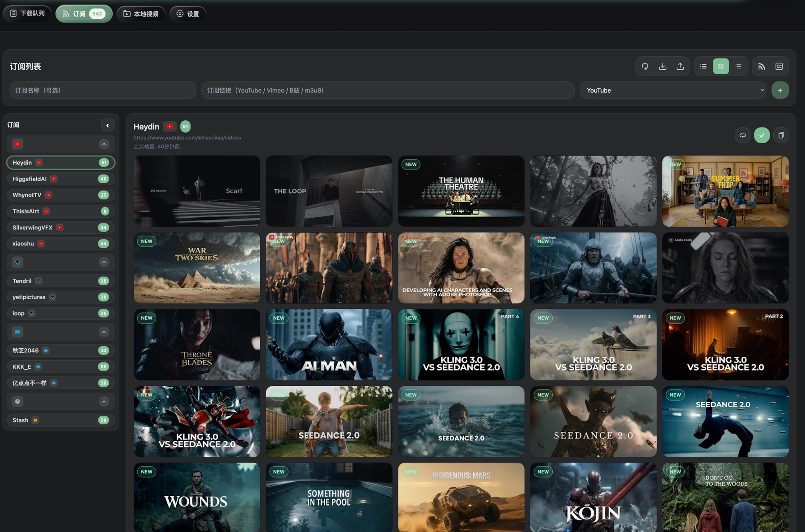Screen dimensions: 805x532
Task: Click the copy icon for Heydin
Action: (x=781, y=135)
